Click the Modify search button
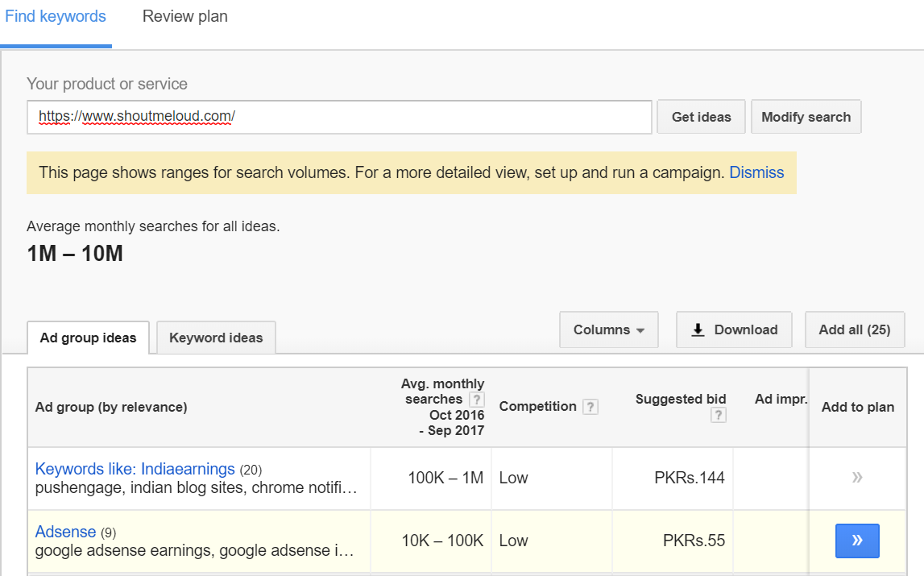Image resolution: width=924 pixels, height=576 pixels. point(806,117)
